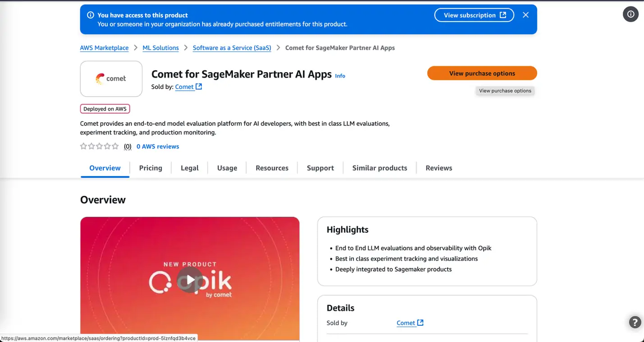The height and width of the screenshot is (342, 644).
Task: Click the external link icon in Details
Action: [420, 323]
